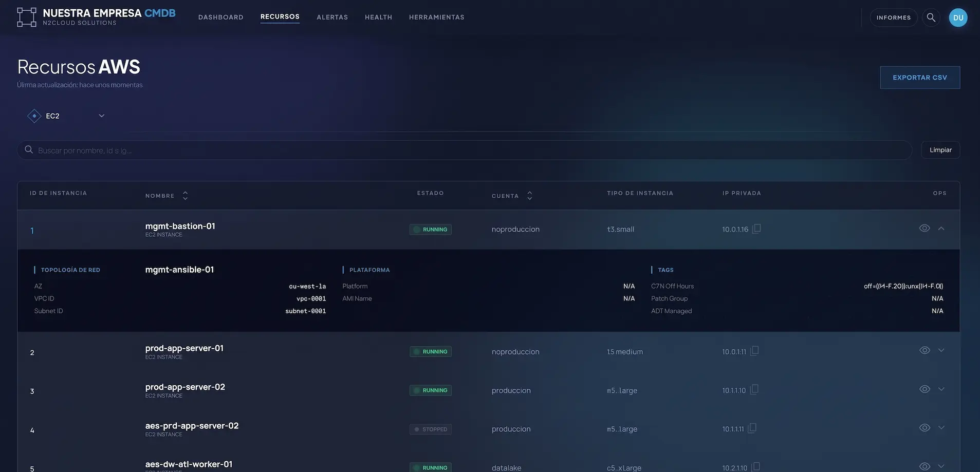This screenshot has width=980, height=472.
Task: Click Exportar CSV button
Action: click(x=920, y=78)
